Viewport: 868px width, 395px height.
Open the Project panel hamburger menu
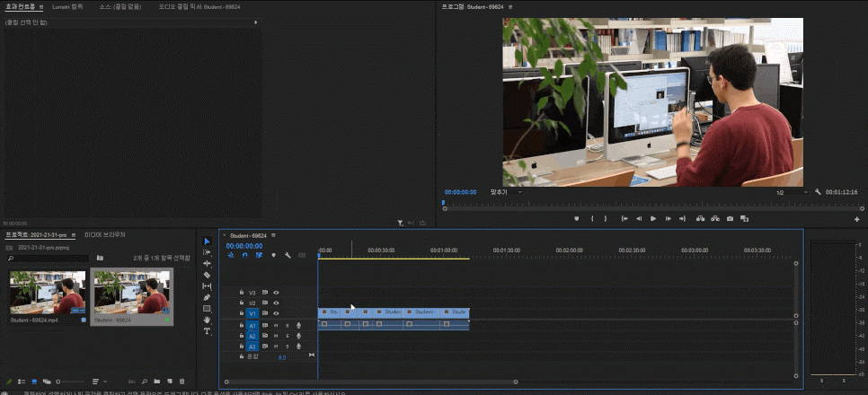click(74, 235)
